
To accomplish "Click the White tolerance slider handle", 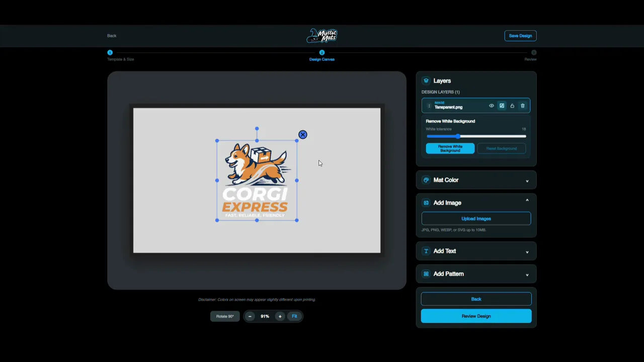I will [458, 136].
